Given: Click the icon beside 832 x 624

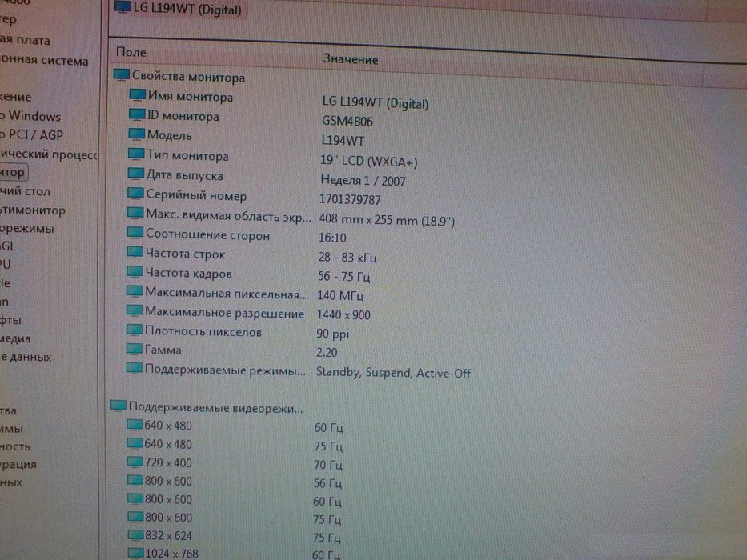Looking at the screenshot, I should (x=136, y=534).
